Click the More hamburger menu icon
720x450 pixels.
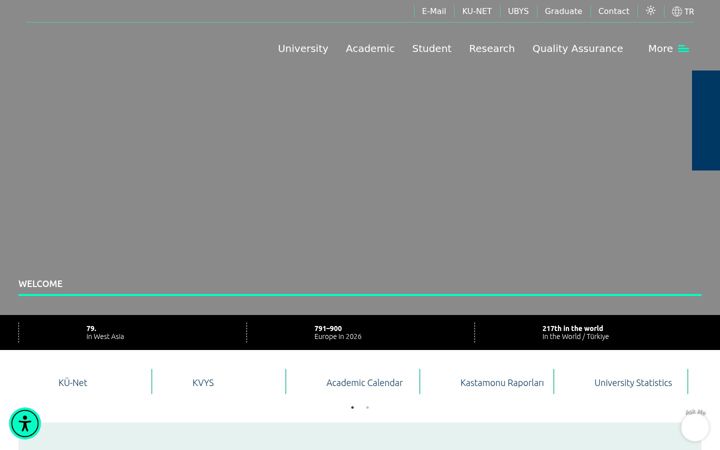click(683, 49)
